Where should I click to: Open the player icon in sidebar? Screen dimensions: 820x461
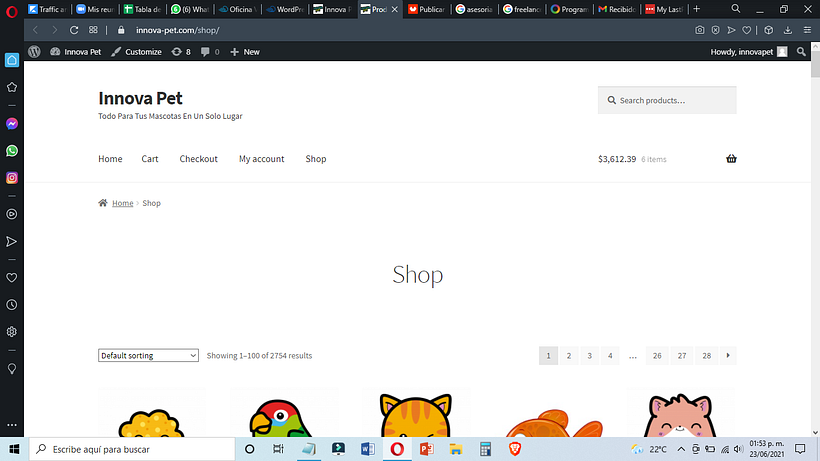point(12,214)
